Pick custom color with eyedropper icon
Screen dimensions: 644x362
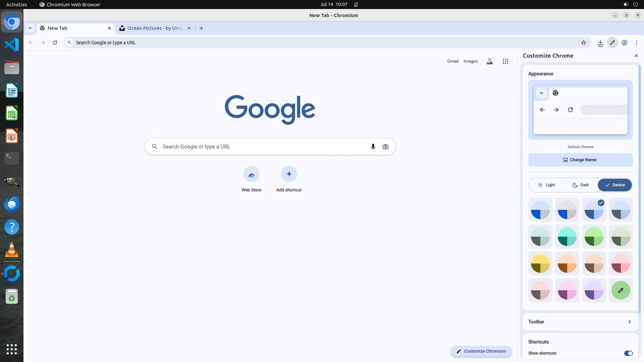click(621, 290)
